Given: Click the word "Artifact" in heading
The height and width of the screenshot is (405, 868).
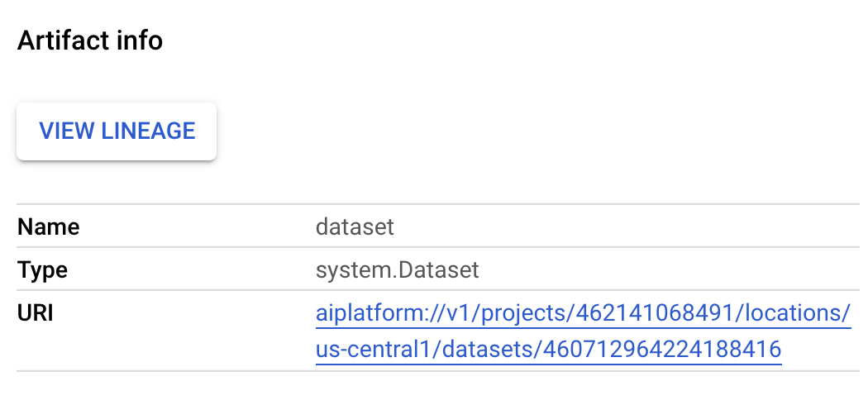Looking at the screenshot, I should pos(65,40).
